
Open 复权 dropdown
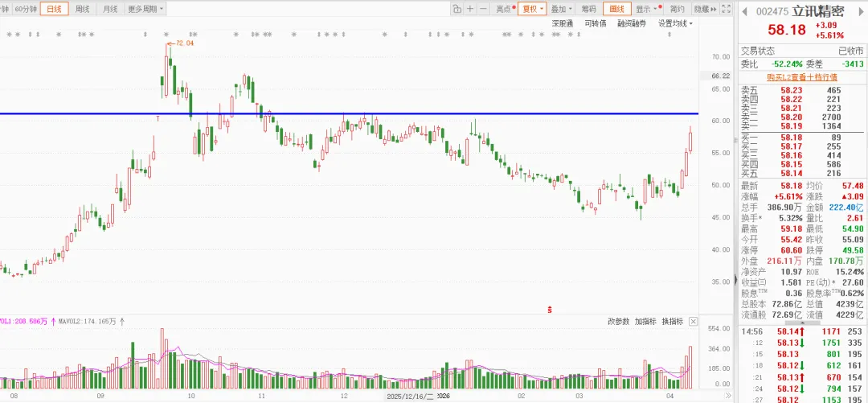[x=532, y=9]
